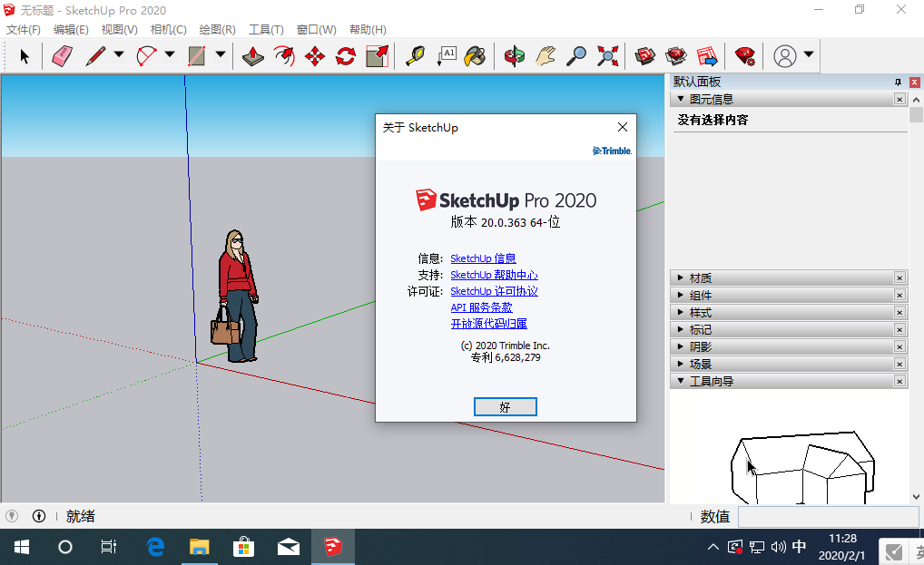This screenshot has width=924, height=565.
Task: Activate the Push/Pull tool
Action: click(x=253, y=56)
